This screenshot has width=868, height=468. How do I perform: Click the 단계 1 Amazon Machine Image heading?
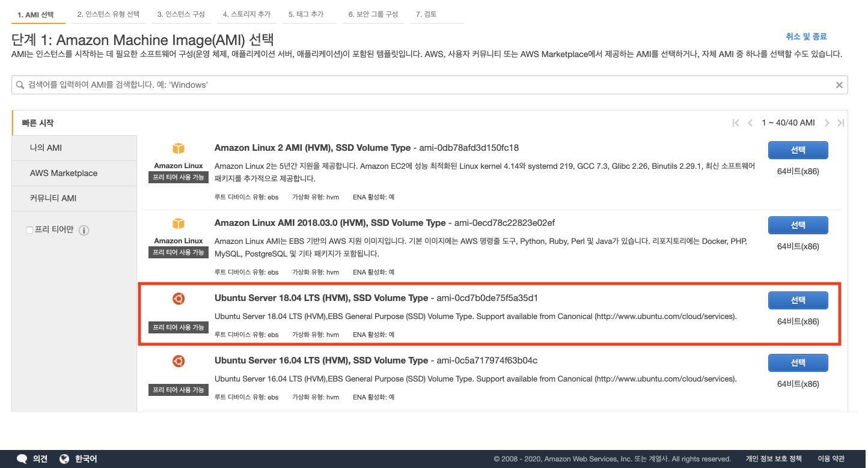pos(142,40)
